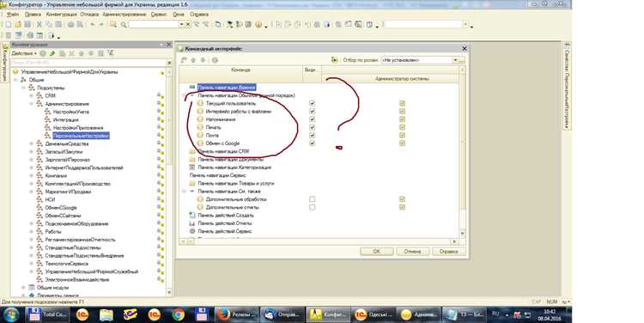This screenshot has height=323, width=644.
Task: Toggle visibility checkbox for Печать
Action: (x=313, y=127)
